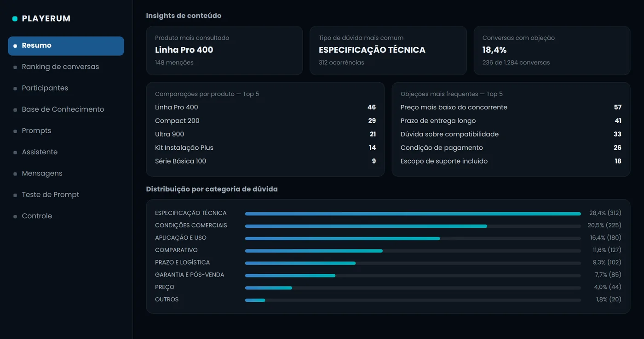Image resolution: width=644 pixels, height=339 pixels.
Task: Select the Distribuição por categoria de dúvida heading
Action: 212,189
